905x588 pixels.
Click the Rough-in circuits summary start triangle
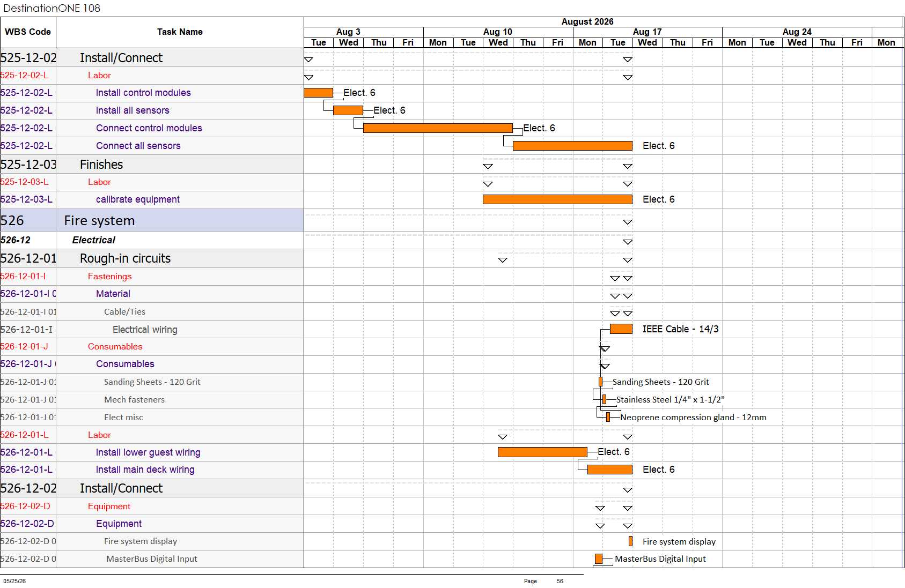point(503,260)
